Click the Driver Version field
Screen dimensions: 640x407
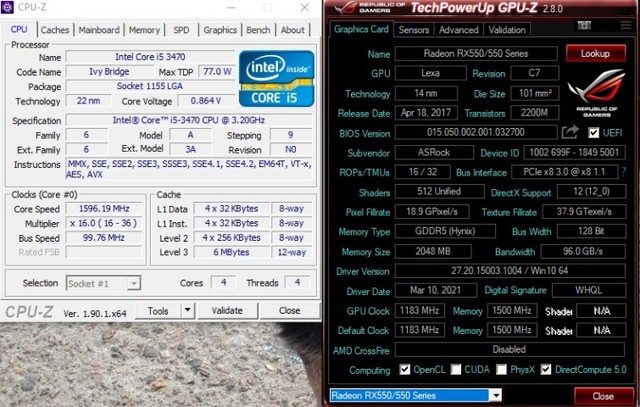(510, 270)
